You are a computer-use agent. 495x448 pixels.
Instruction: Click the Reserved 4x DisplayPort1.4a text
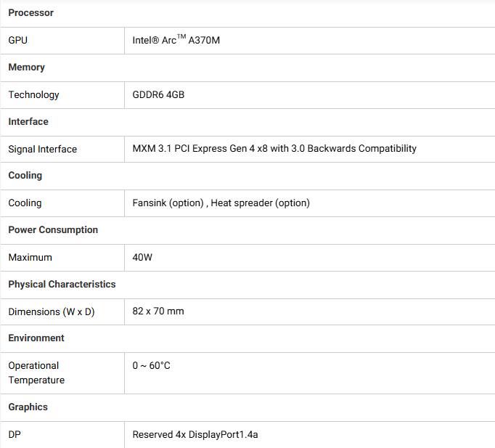pos(195,435)
